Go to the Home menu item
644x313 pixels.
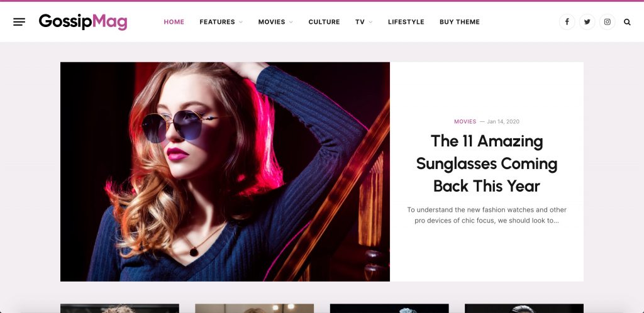coord(174,22)
